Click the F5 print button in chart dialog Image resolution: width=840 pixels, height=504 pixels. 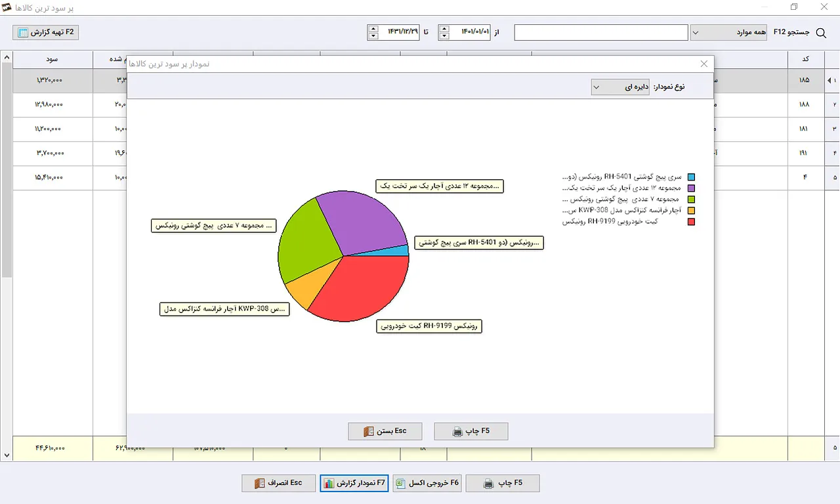471,431
